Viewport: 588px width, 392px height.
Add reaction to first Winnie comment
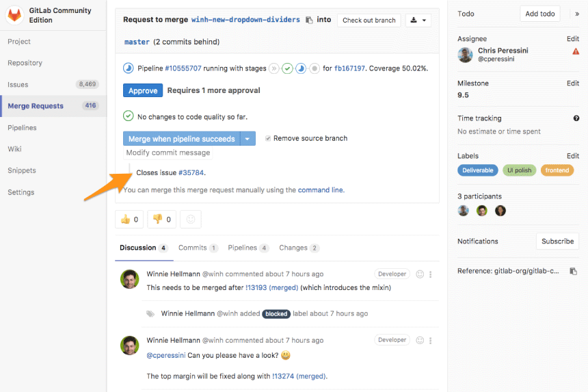click(420, 274)
